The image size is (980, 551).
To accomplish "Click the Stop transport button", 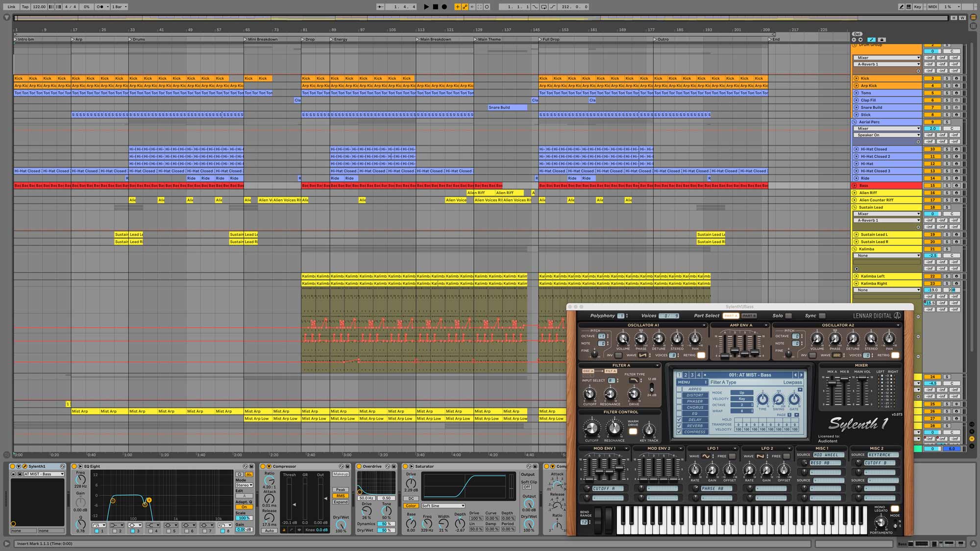I will pyautogui.click(x=435, y=7).
